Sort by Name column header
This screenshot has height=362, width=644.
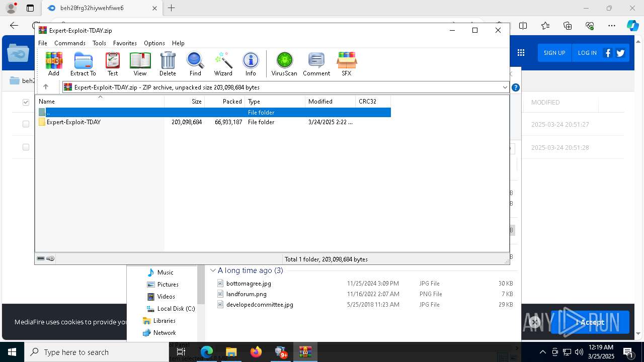100,102
